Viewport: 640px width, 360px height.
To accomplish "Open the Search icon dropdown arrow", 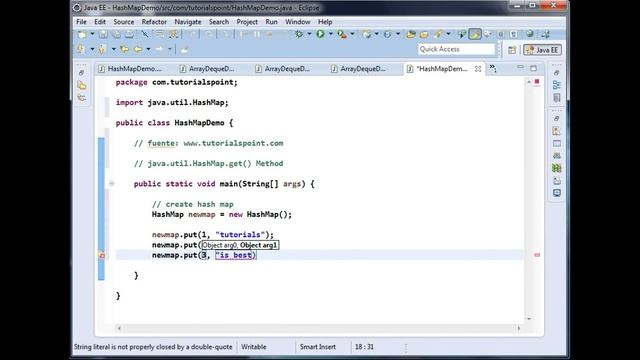I will [x=448, y=34].
